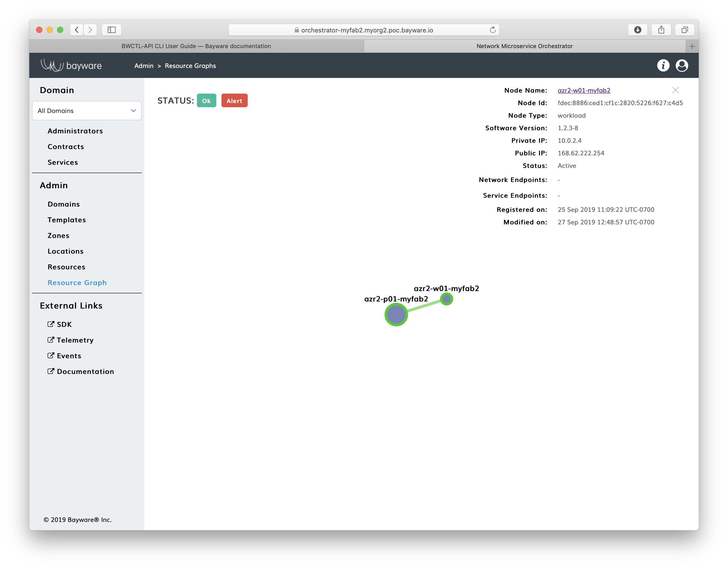
Task: Click the user account icon in header
Action: tap(682, 66)
